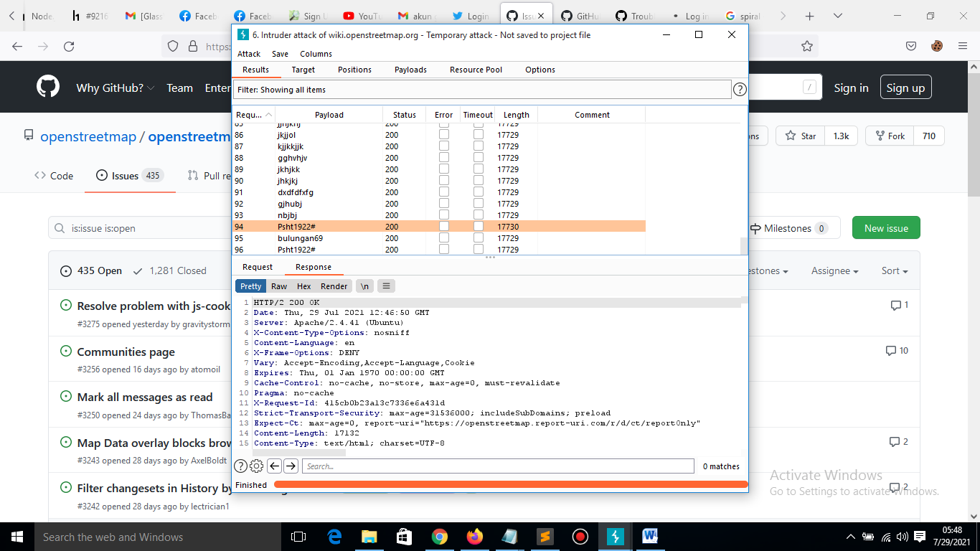980x551 pixels.
Task: Toggle Timeout checkbox for request 87
Action: 479,146
